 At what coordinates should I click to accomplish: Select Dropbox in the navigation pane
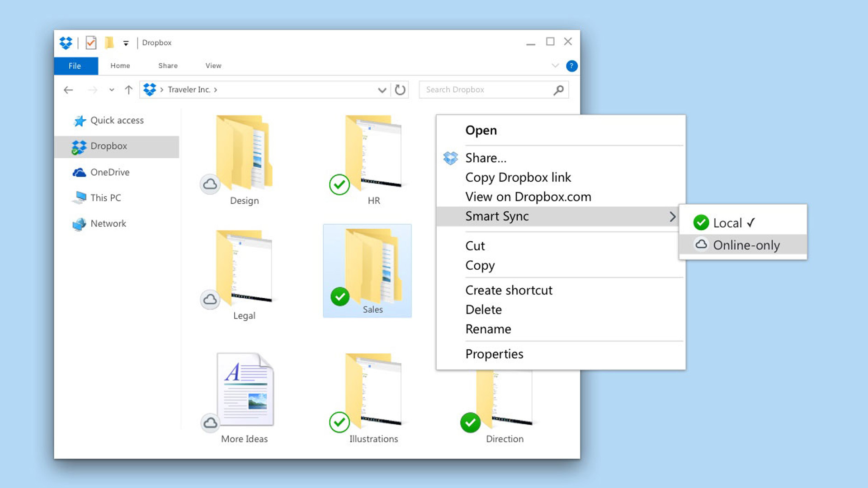pyautogui.click(x=117, y=146)
